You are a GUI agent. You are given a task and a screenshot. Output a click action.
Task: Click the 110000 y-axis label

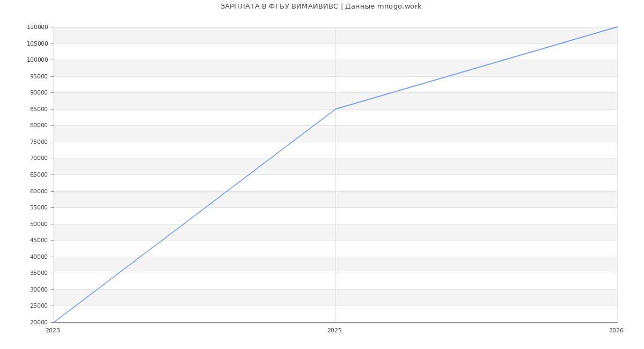tap(37, 27)
